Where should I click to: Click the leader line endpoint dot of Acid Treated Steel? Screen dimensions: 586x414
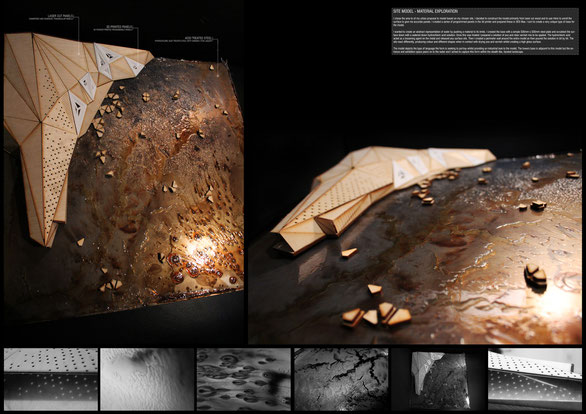pos(218,76)
